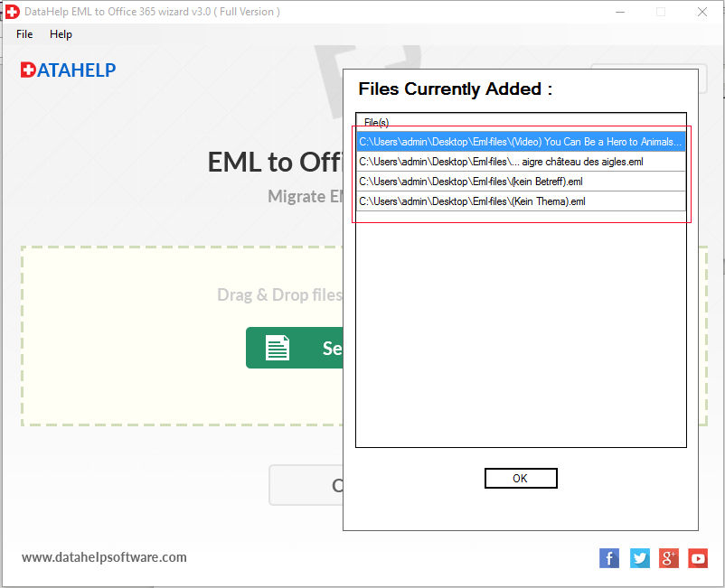The height and width of the screenshot is (588, 725).
Task: Close the DataHelp wizard window
Action: coord(701,12)
